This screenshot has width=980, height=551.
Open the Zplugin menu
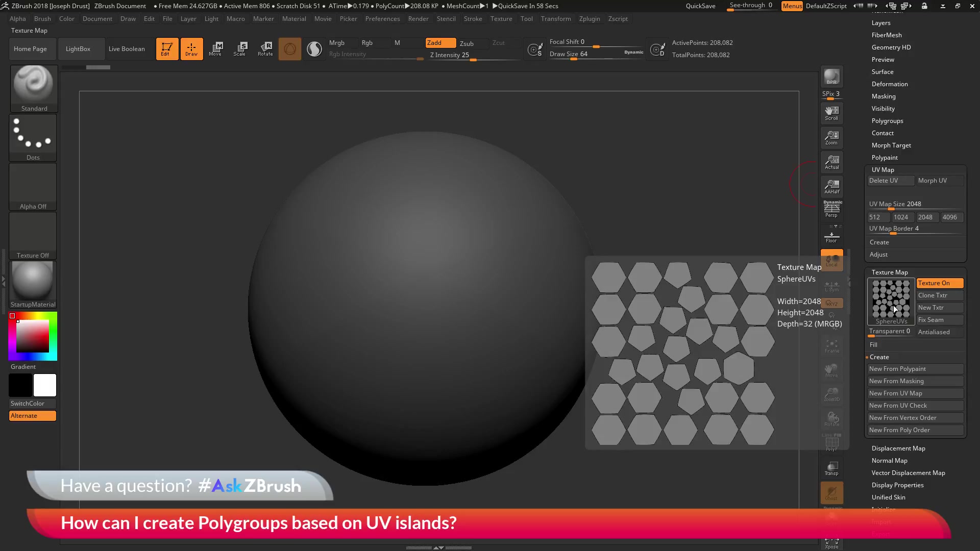pos(589,18)
